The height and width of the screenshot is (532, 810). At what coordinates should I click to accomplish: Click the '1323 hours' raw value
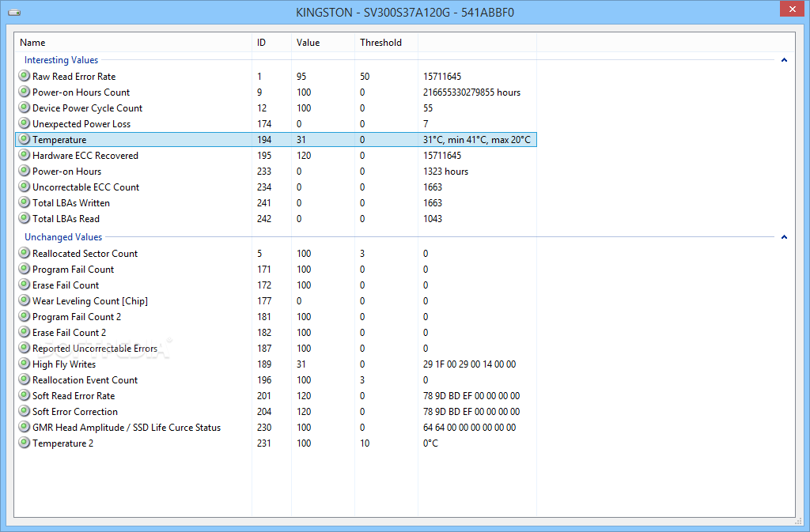(445, 172)
